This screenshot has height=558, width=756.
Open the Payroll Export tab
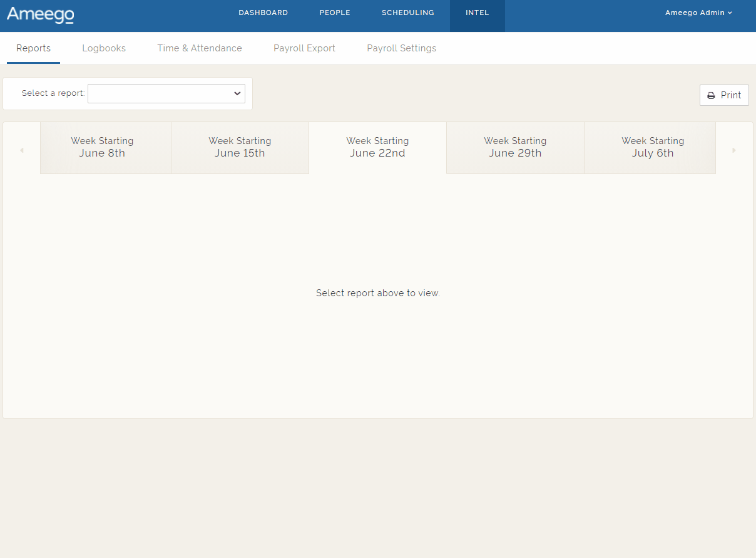click(304, 48)
